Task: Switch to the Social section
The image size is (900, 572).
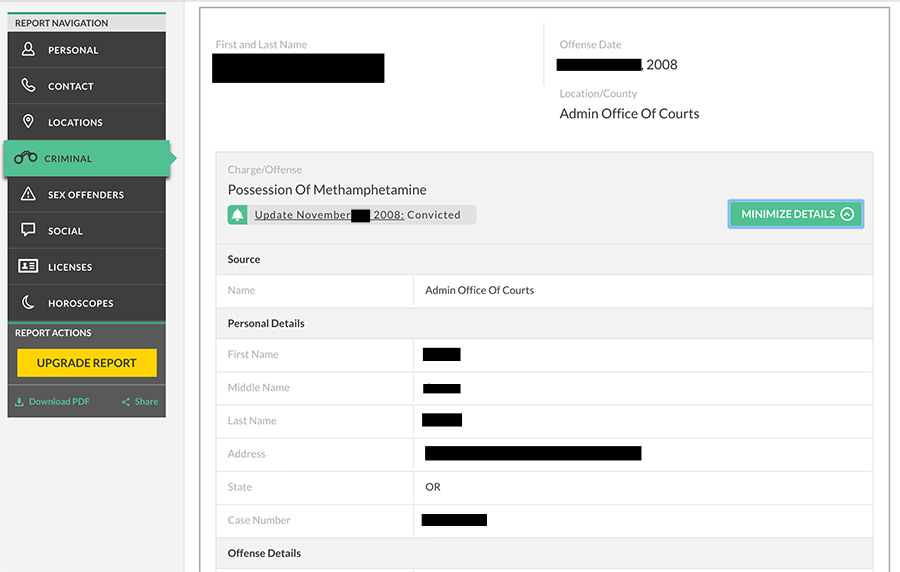Action: 87,231
